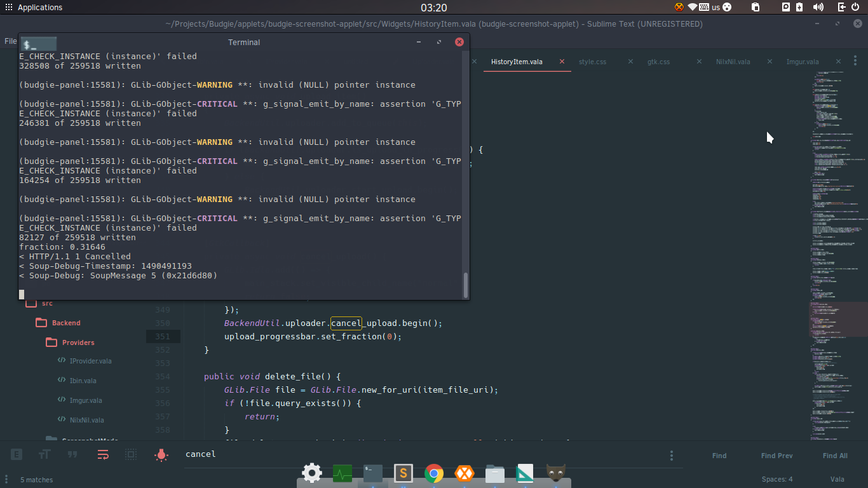Toggle highlight matches bulb icon

(161, 454)
